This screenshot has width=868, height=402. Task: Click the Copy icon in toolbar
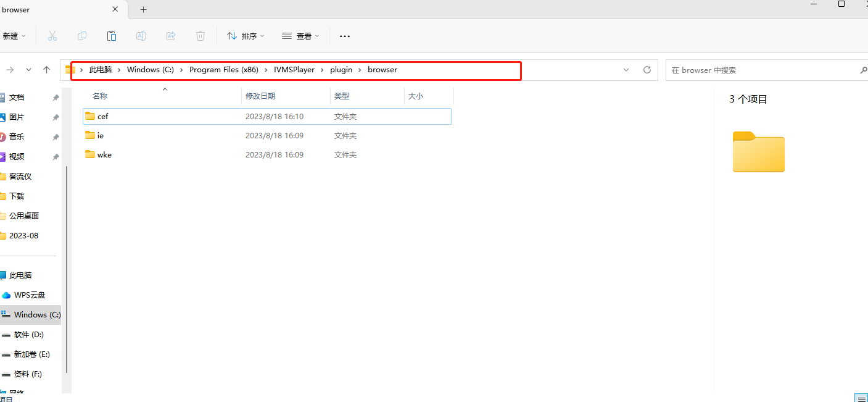point(82,36)
